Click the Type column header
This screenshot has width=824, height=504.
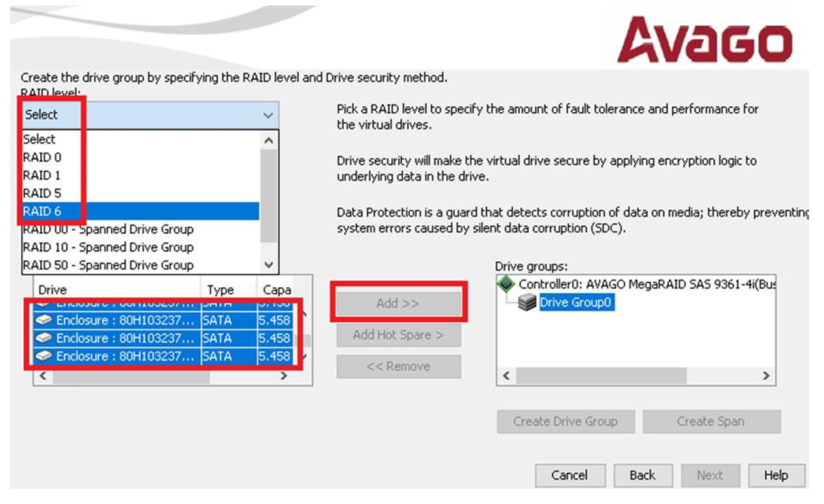click(x=229, y=290)
